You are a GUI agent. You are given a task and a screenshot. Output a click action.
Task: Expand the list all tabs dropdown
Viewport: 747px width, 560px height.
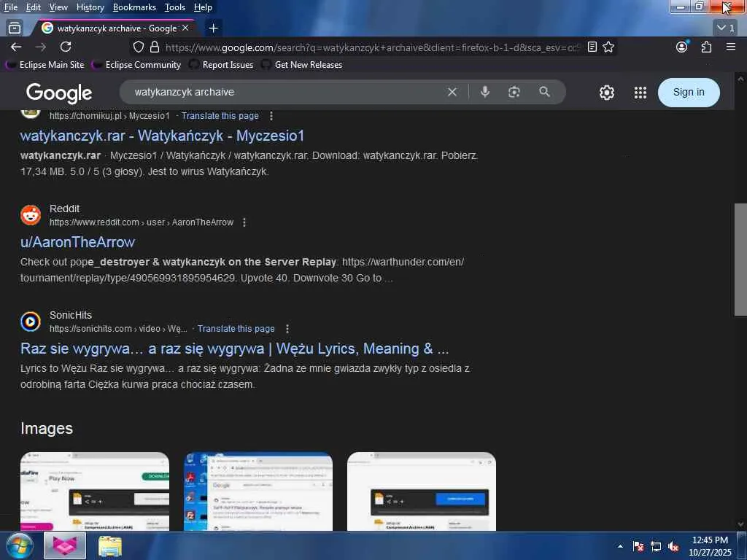pos(726,28)
